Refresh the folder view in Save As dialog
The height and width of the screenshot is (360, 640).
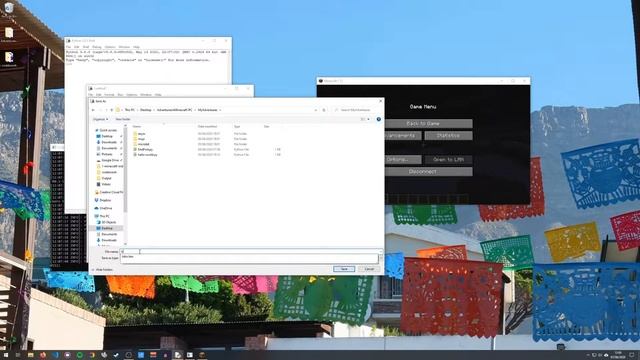[324, 110]
